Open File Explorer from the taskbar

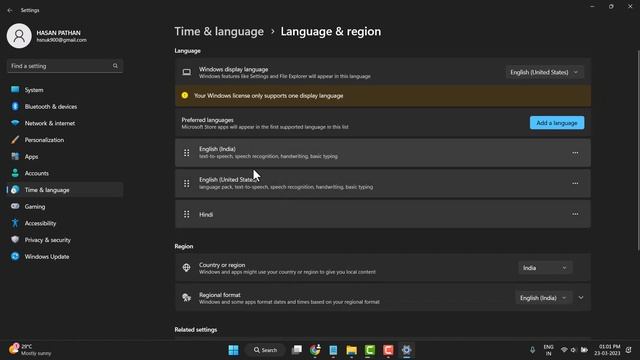(x=351, y=350)
